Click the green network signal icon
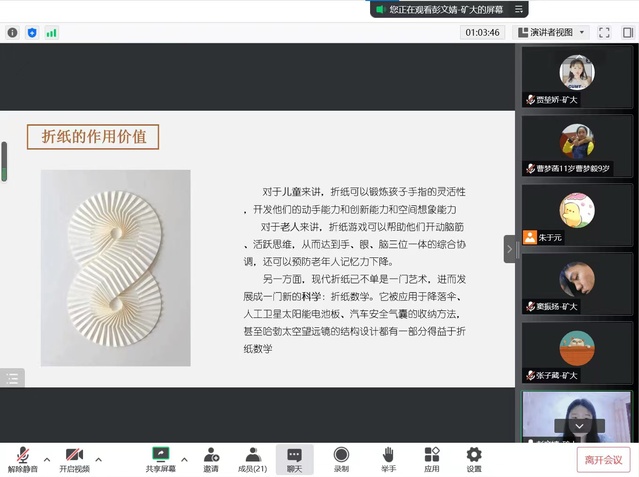 pyautogui.click(x=51, y=32)
